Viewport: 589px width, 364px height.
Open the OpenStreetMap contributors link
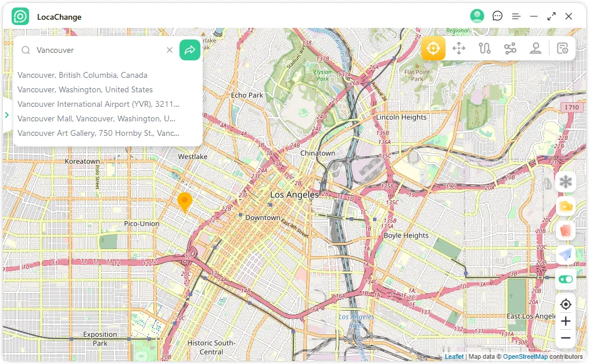coord(525,356)
